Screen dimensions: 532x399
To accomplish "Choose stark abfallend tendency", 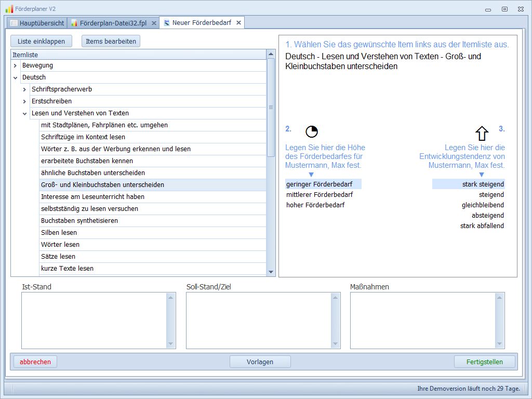I will pos(469,225).
